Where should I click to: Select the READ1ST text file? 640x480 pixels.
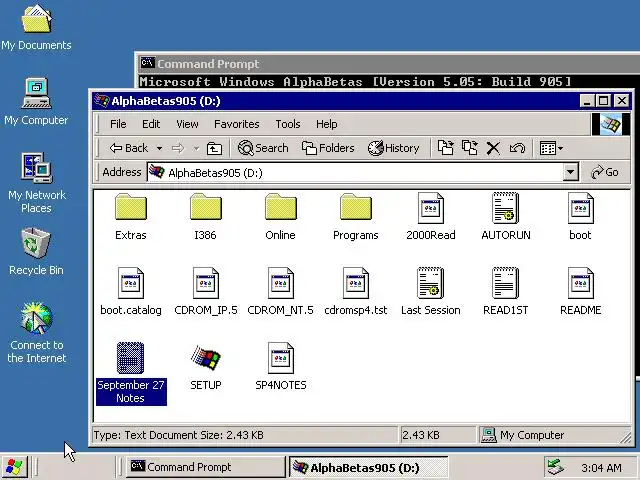pyautogui.click(x=506, y=291)
